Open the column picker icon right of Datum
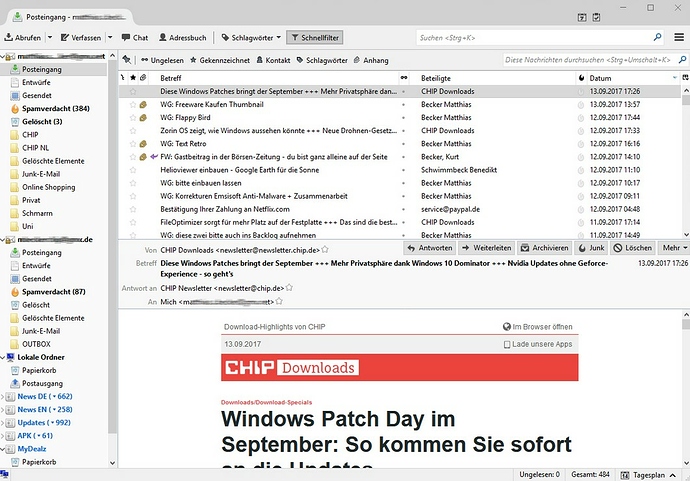Image resolution: width=690 pixels, height=481 pixels. 685,78
